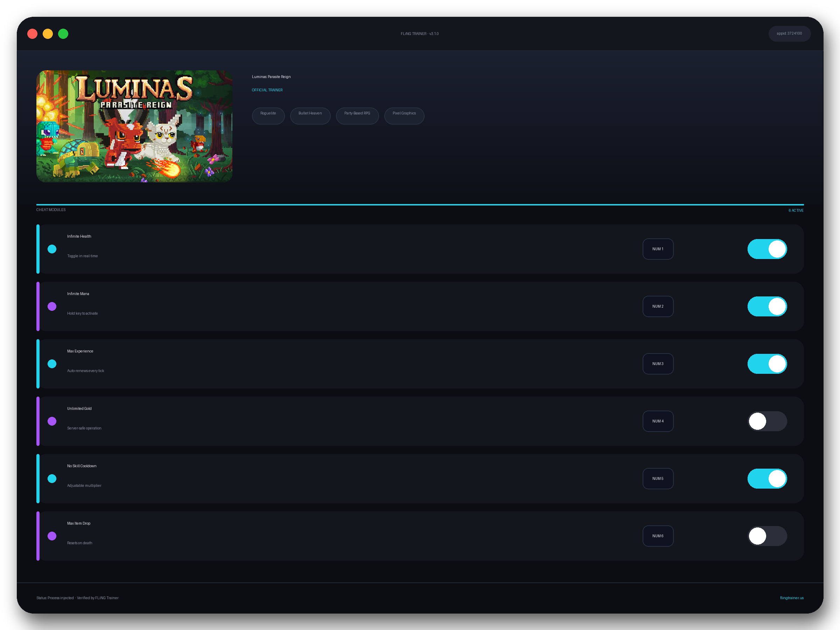840x630 pixels.
Task: Minimize the window with the yellow button
Action: tap(48, 34)
